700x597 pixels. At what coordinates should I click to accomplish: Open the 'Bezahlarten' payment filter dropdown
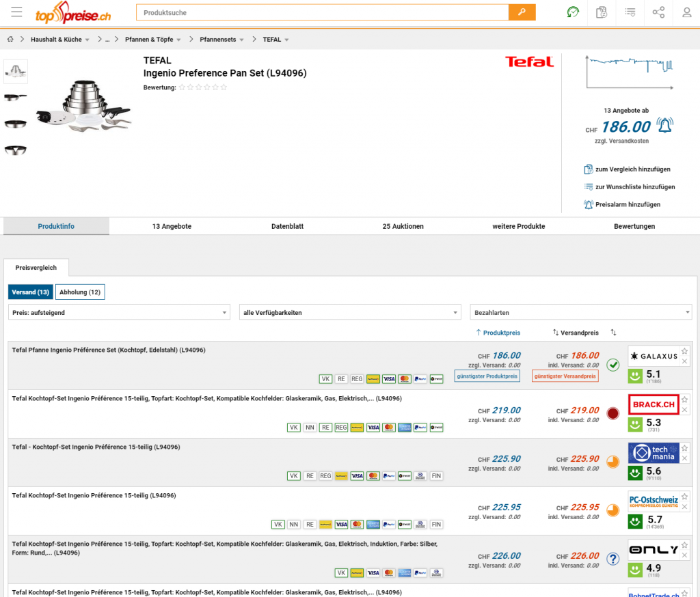580,312
